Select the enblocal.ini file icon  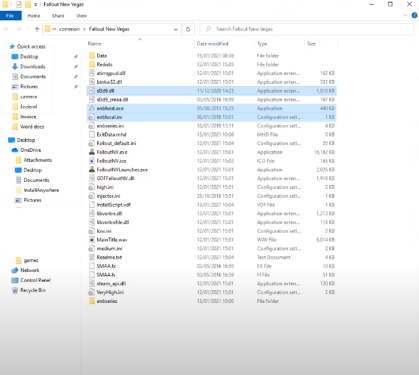tap(92, 117)
